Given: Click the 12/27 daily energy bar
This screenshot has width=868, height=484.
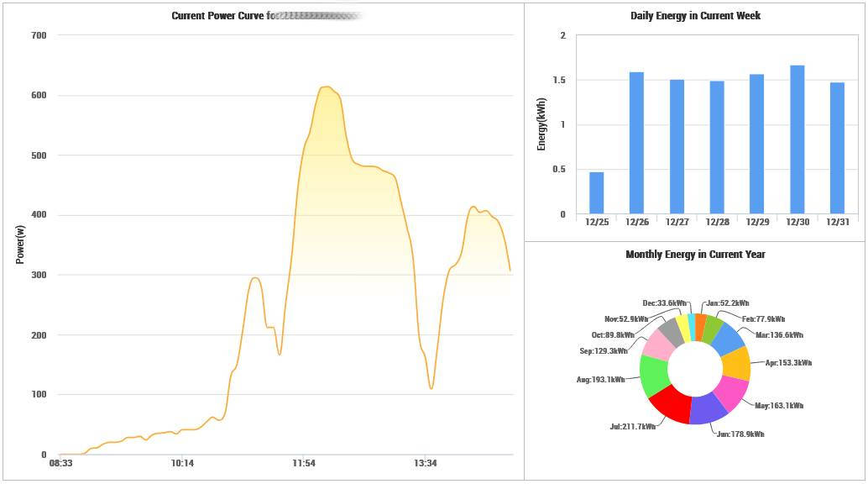Looking at the screenshot, I should [x=677, y=147].
